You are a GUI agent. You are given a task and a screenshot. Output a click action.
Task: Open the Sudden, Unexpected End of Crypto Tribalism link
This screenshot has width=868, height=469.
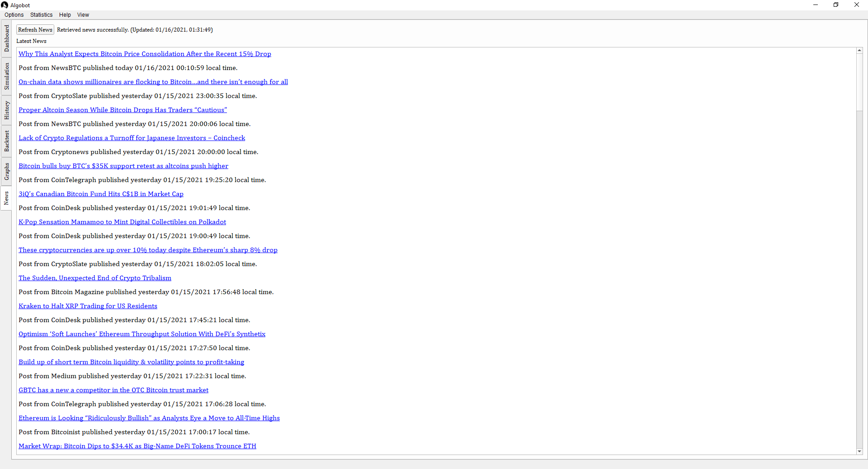tap(95, 278)
